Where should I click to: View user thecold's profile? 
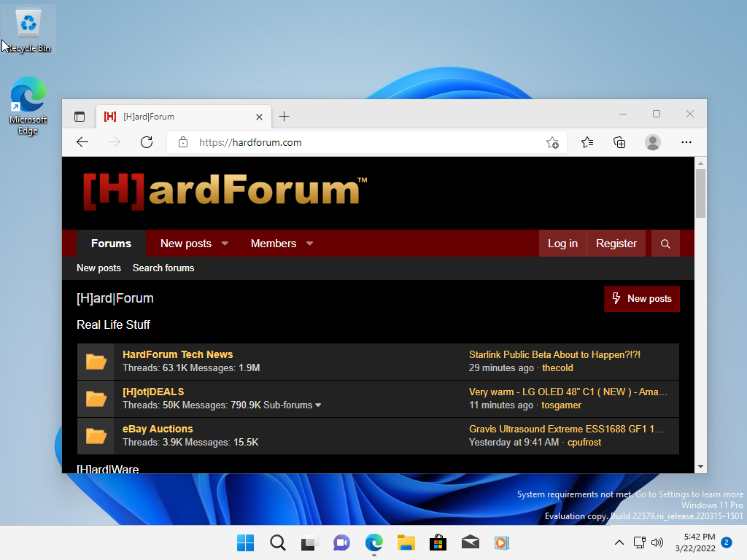(557, 368)
